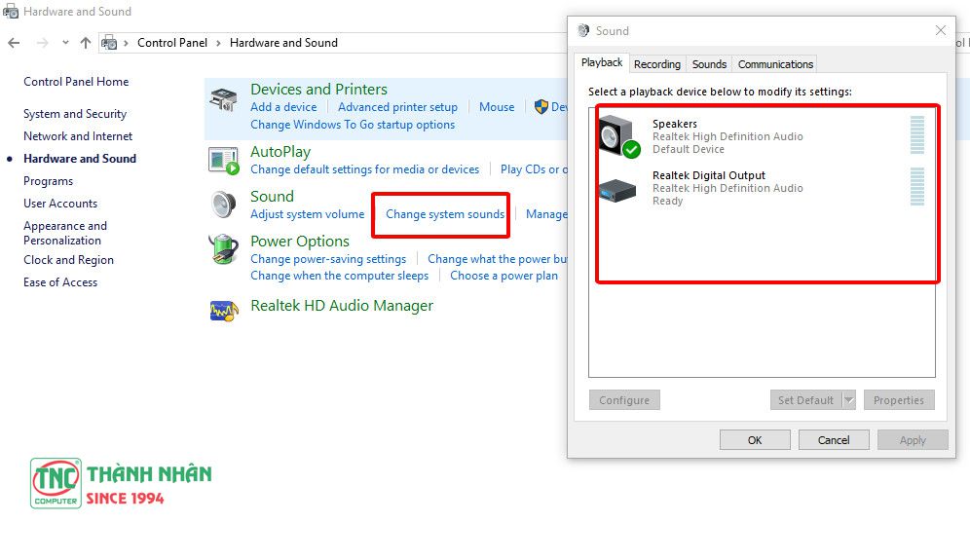Image resolution: width=970 pixels, height=560 pixels.
Task: Open Control Panel Home link
Action: [76, 82]
